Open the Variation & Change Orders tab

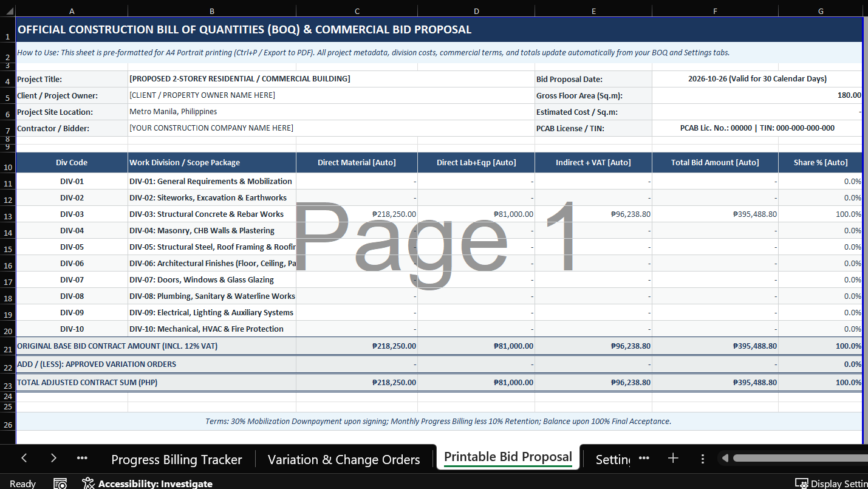(344, 459)
